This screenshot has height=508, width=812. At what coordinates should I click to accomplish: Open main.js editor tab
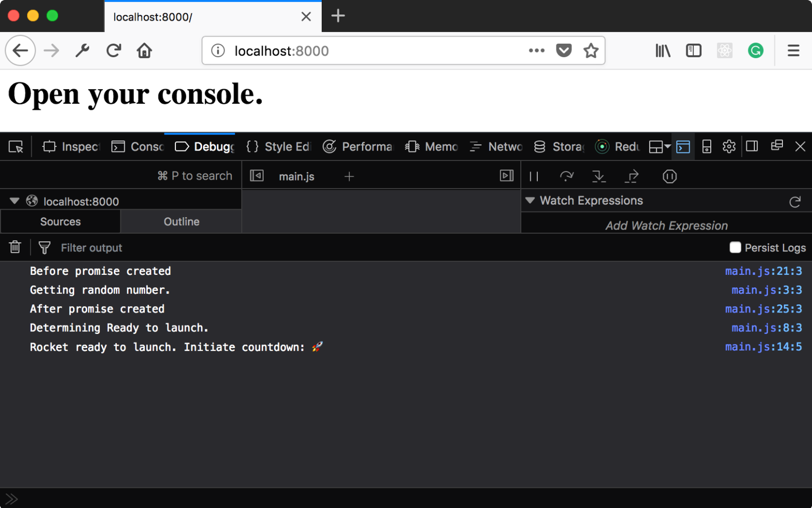coord(297,177)
